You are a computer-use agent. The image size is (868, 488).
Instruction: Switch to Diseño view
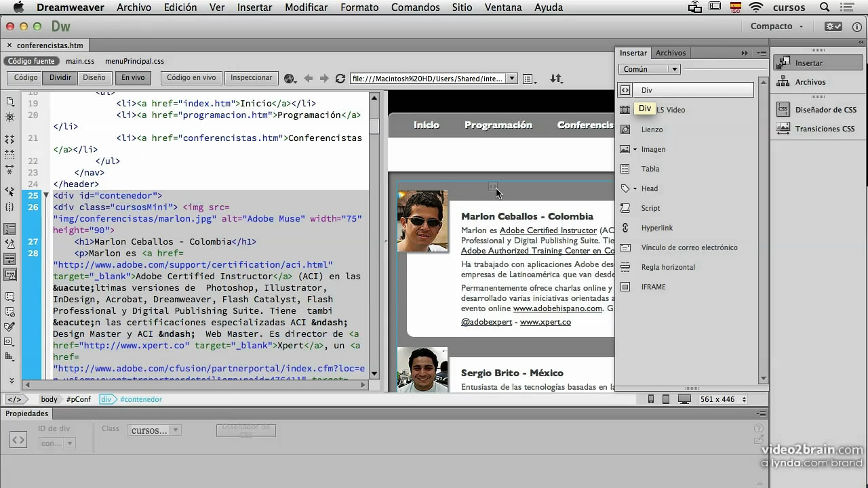click(94, 78)
